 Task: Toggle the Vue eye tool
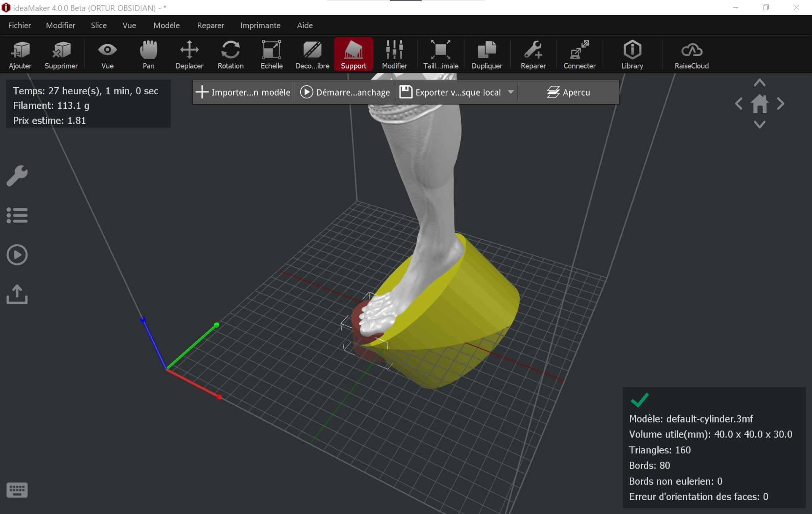pyautogui.click(x=107, y=54)
